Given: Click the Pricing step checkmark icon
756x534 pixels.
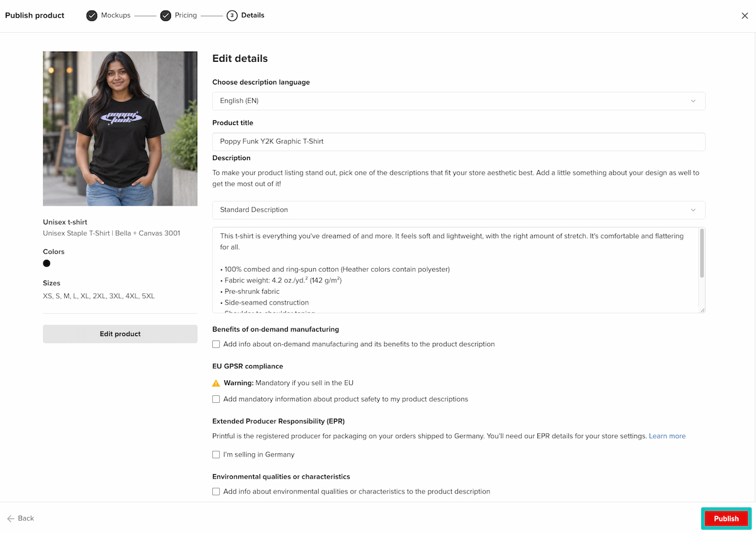Looking at the screenshot, I should point(166,16).
